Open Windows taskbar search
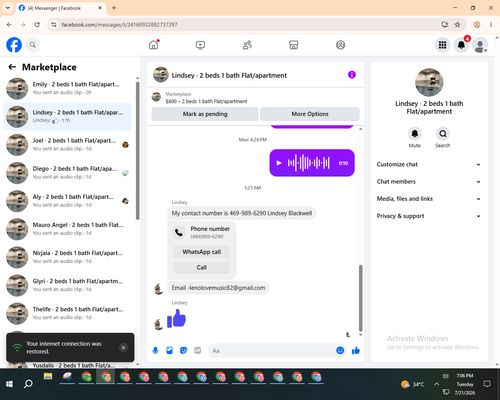This screenshot has width=500, height=400. pos(28,384)
